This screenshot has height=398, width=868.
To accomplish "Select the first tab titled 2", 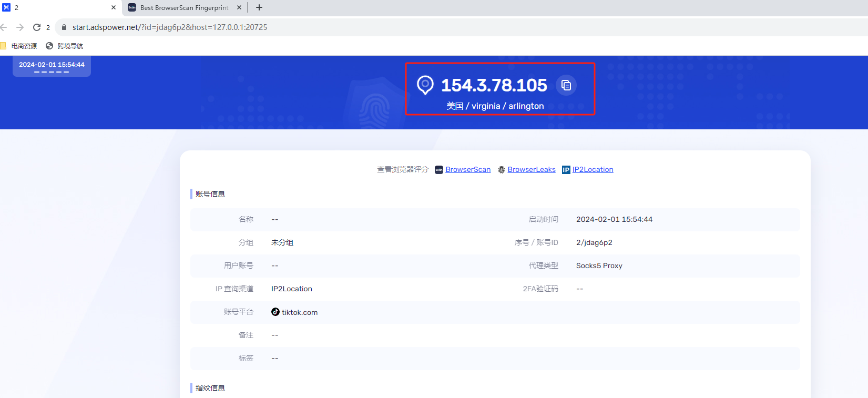I will 58,8.
